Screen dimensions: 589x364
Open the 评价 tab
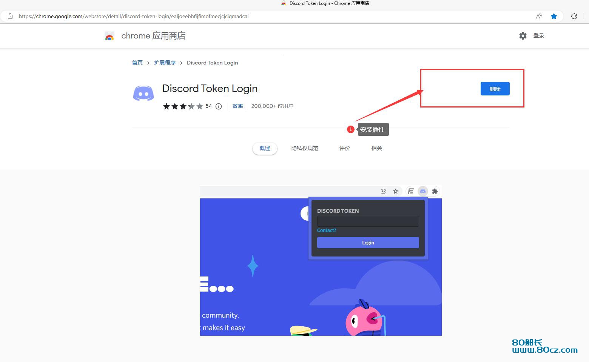(345, 148)
